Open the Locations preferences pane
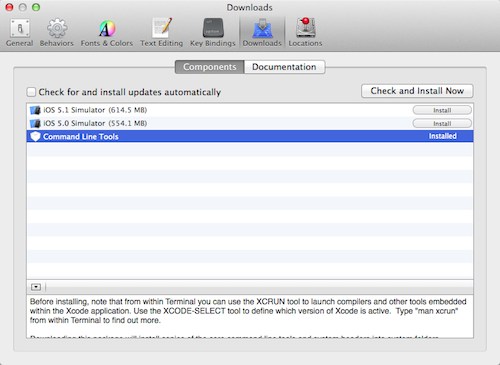This screenshot has height=365, width=500. (x=305, y=33)
